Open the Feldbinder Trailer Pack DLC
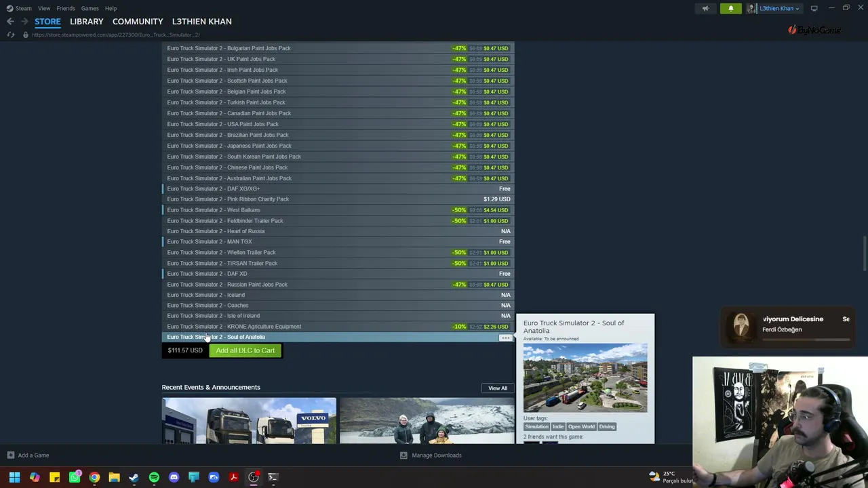Screen dimensions: 868x488 tap(338, 221)
